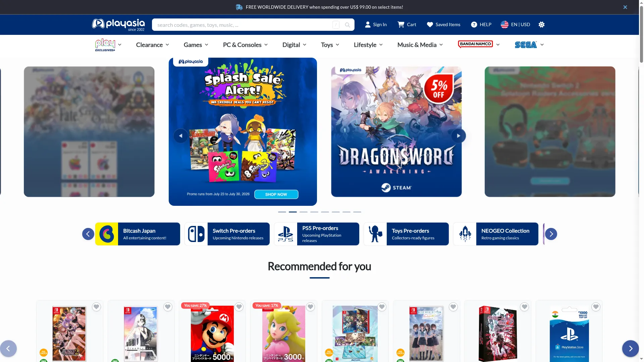
Task: Click the delivery truck icon in banner
Action: click(239, 7)
